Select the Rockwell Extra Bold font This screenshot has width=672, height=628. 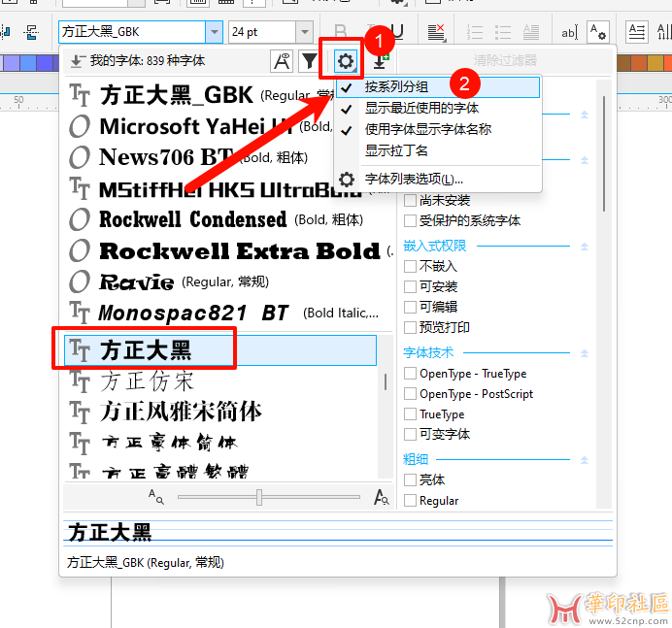228,251
